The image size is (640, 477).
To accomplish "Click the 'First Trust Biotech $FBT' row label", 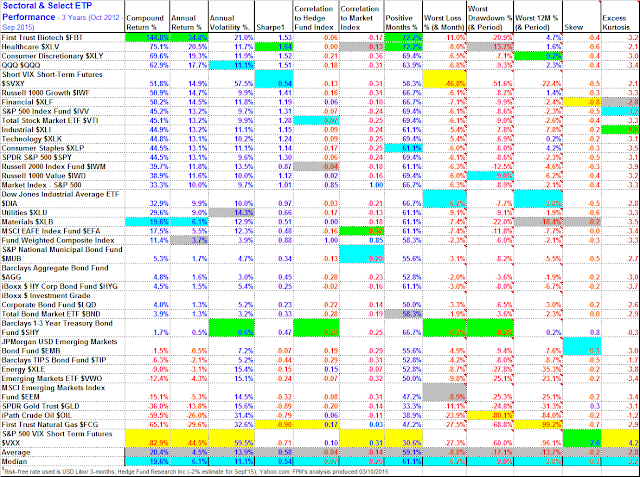I will [42, 37].
